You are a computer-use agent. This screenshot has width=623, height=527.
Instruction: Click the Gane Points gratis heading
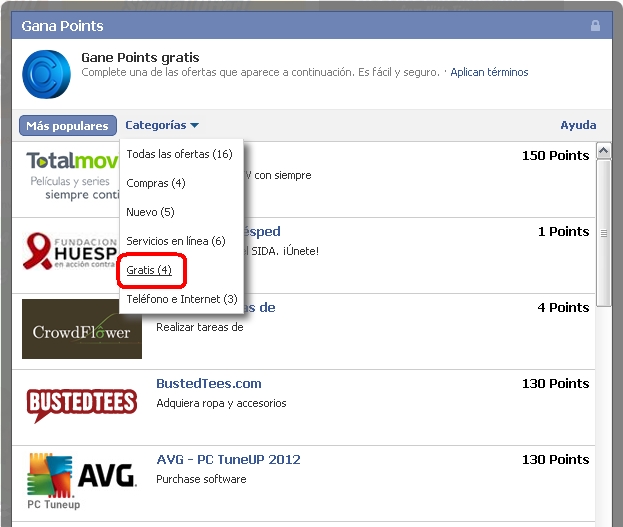pos(140,58)
